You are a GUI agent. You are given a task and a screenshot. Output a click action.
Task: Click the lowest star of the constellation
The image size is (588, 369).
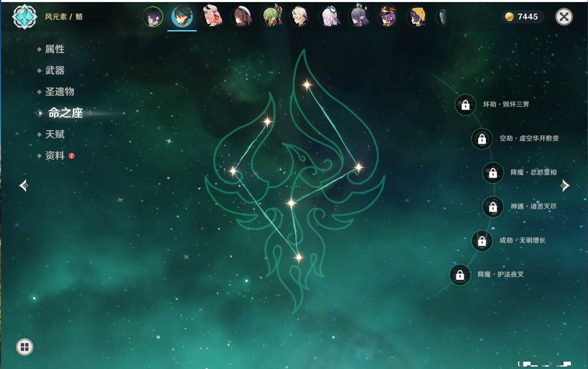click(299, 257)
